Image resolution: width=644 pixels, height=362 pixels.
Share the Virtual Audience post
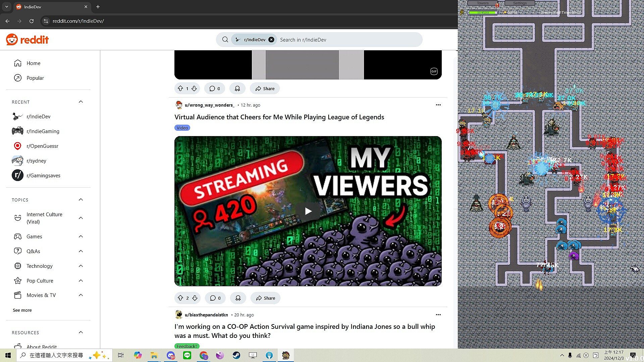[x=265, y=298]
